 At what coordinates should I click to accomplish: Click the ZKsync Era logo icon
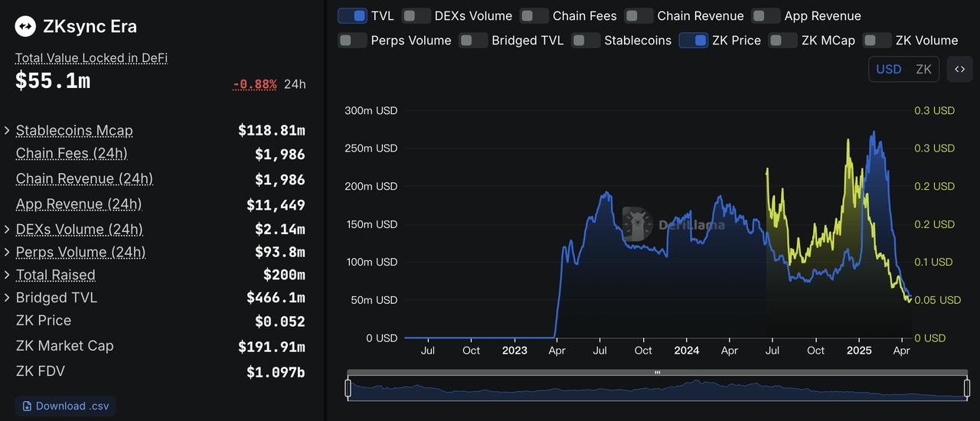click(x=26, y=27)
